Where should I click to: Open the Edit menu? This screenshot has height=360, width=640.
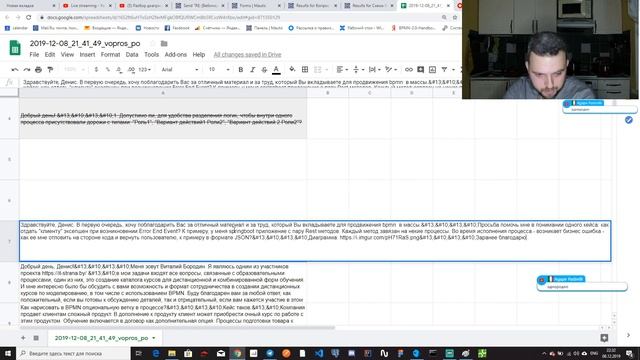(x=50, y=55)
